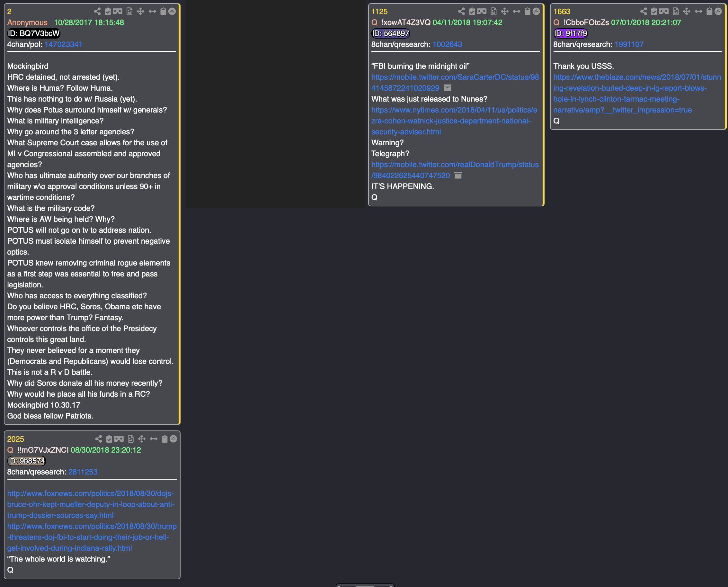Share post 2025 via its share icon
Viewport: 728px width, 587px height.
click(99, 439)
